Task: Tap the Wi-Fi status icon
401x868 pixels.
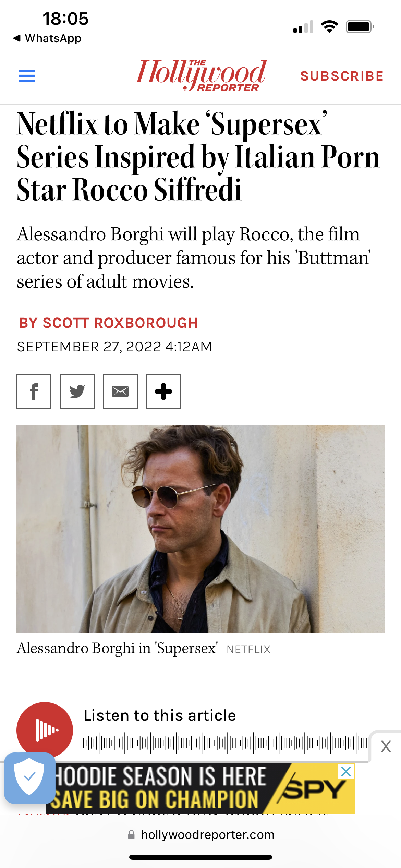Action: [329, 26]
